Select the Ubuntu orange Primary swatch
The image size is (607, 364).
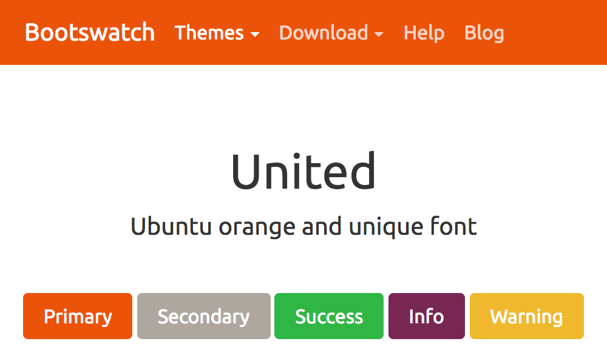click(77, 316)
